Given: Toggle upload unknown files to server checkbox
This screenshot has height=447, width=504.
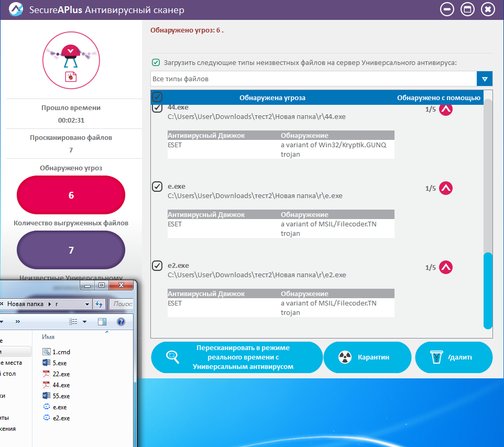Looking at the screenshot, I should [156, 62].
